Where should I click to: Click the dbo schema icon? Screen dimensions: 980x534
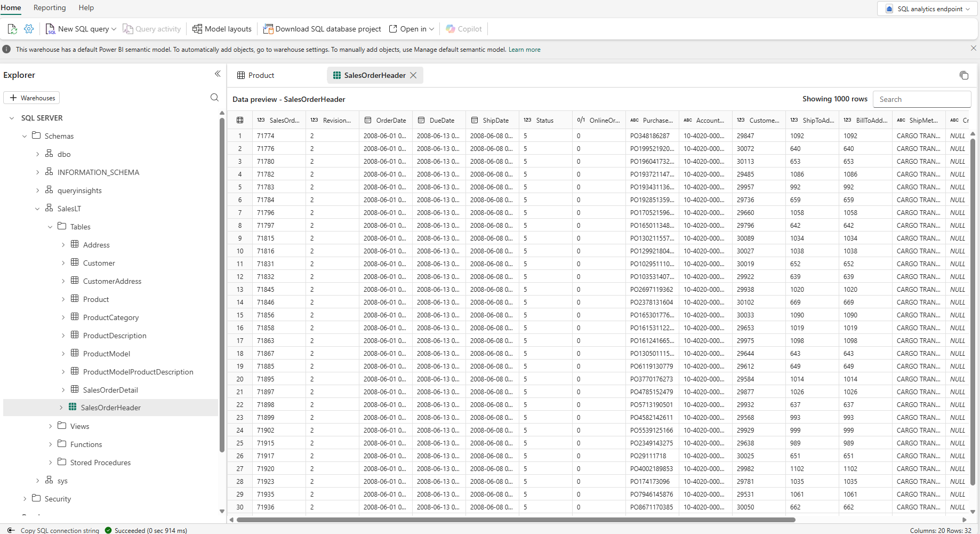pyautogui.click(x=49, y=154)
